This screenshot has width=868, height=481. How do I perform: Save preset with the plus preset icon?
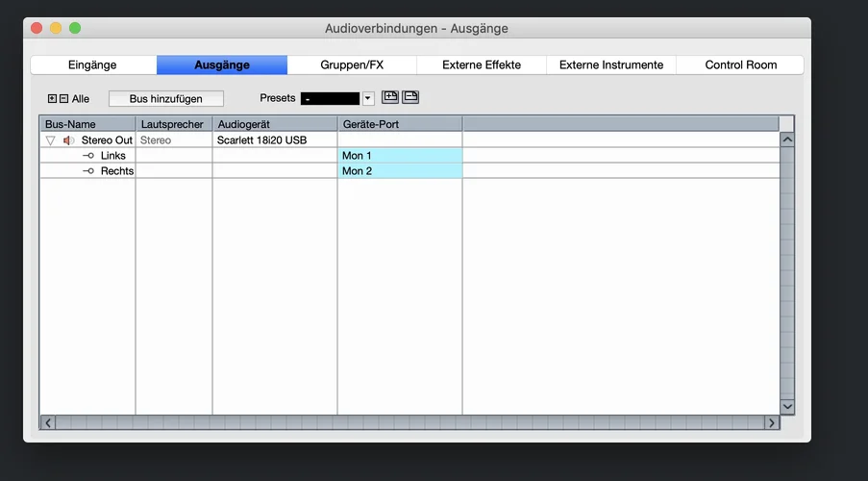(390, 97)
